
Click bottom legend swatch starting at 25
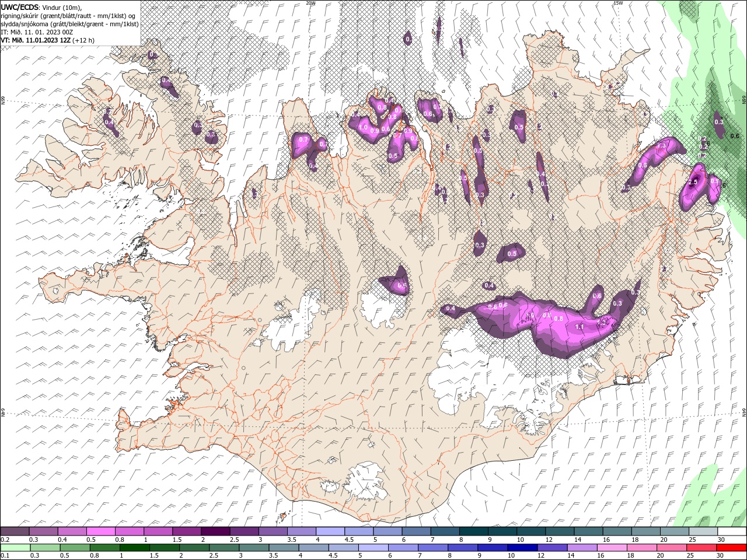coord(700,548)
